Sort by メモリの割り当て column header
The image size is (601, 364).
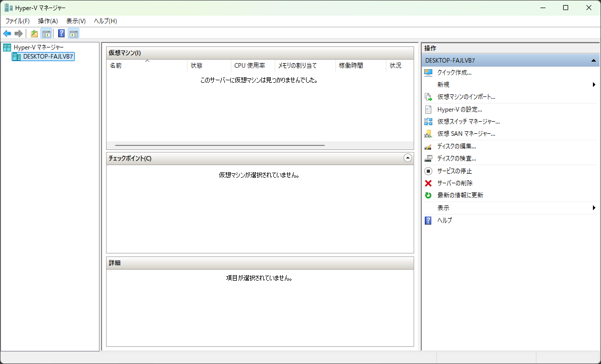305,66
